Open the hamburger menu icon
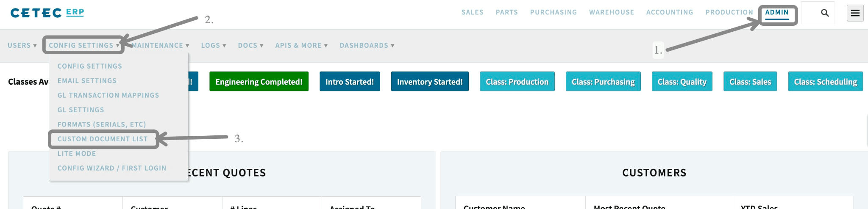868x209 pixels. click(x=855, y=13)
